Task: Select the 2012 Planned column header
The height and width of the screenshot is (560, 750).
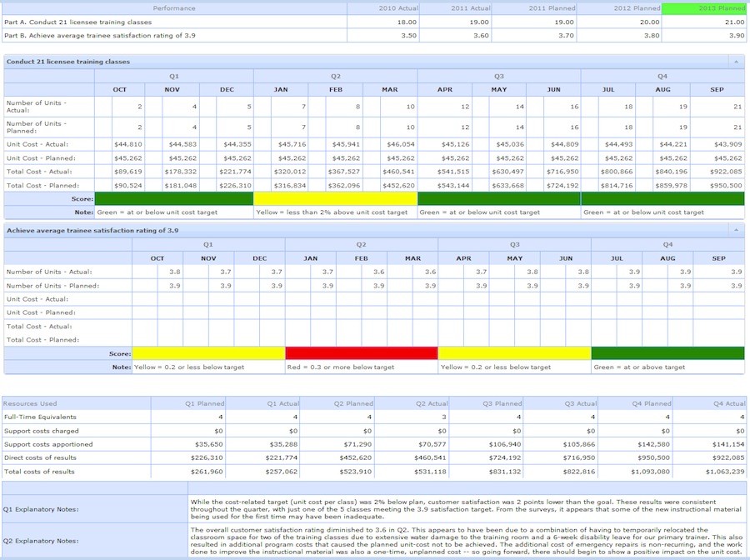Action: click(x=619, y=8)
